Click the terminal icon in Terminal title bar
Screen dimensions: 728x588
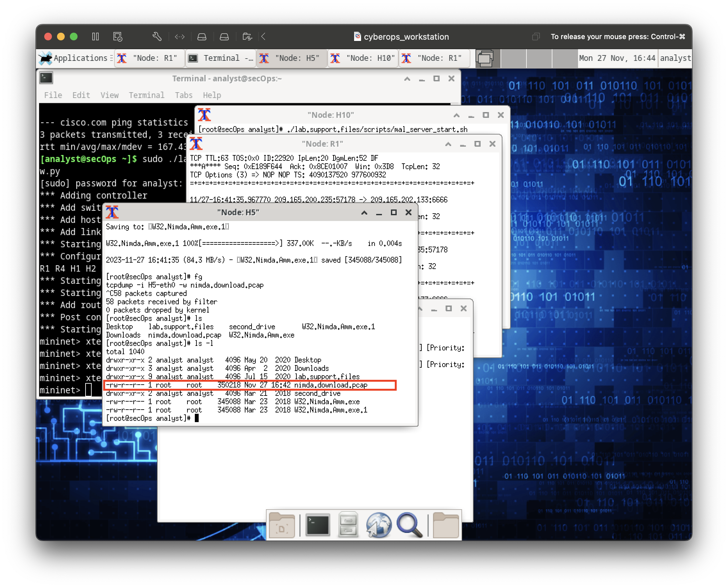click(x=46, y=78)
